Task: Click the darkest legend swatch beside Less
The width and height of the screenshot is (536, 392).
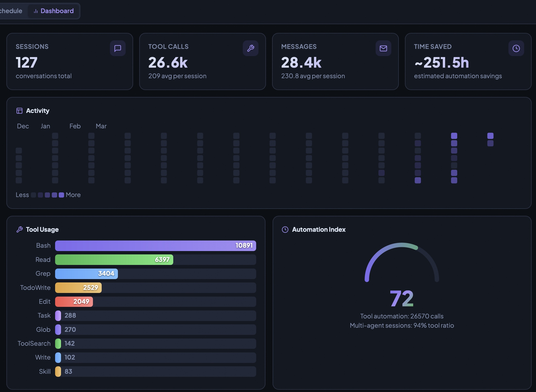Action: 33,195
